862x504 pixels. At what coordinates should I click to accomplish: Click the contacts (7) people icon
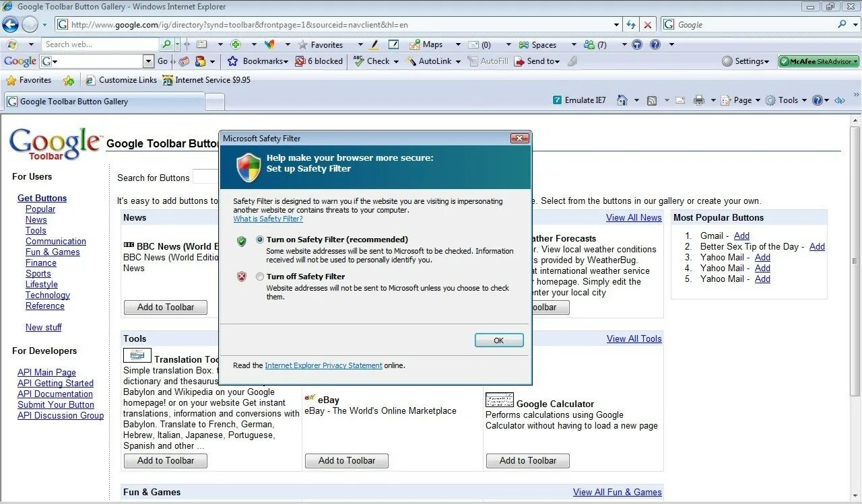coord(589,44)
